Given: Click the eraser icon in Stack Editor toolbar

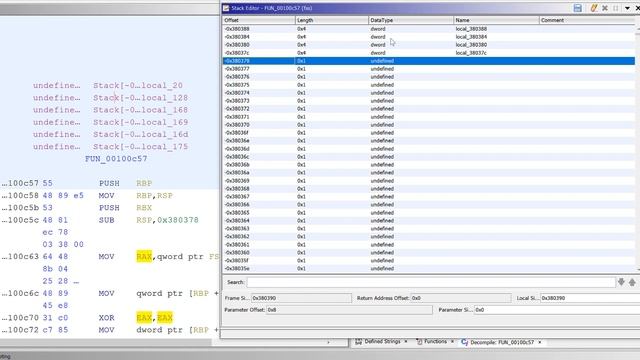Looking at the screenshot, I should tap(594, 8).
